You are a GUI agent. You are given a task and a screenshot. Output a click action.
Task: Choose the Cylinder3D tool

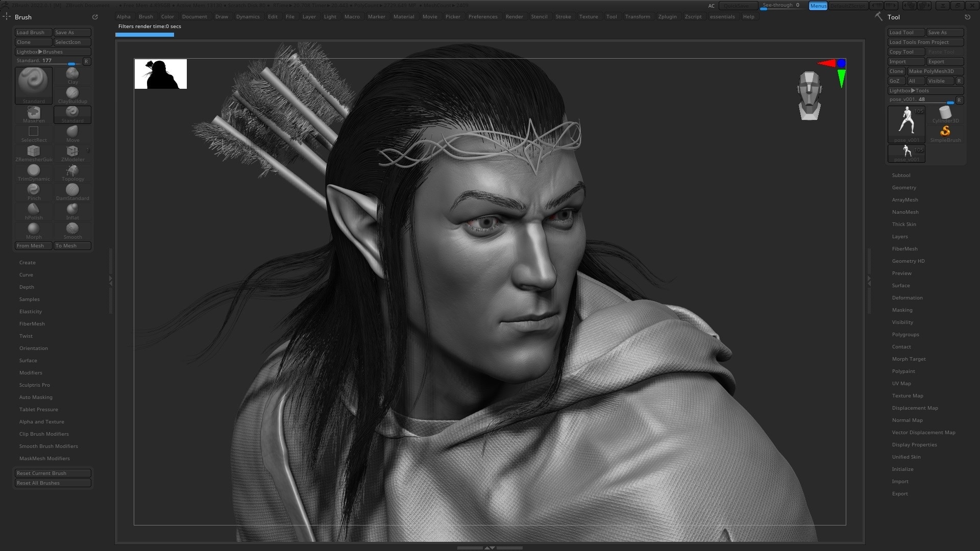point(945,113)
